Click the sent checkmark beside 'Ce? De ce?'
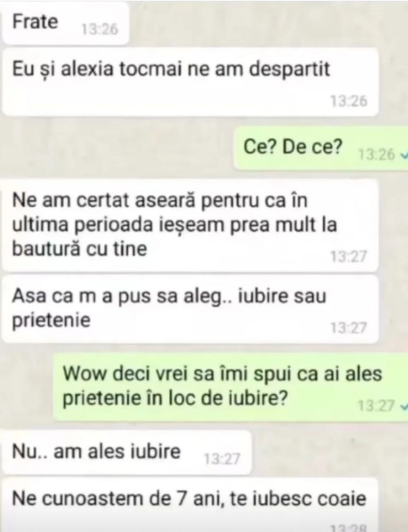This screenshot has width=408, height=532. tap(404, 155)
